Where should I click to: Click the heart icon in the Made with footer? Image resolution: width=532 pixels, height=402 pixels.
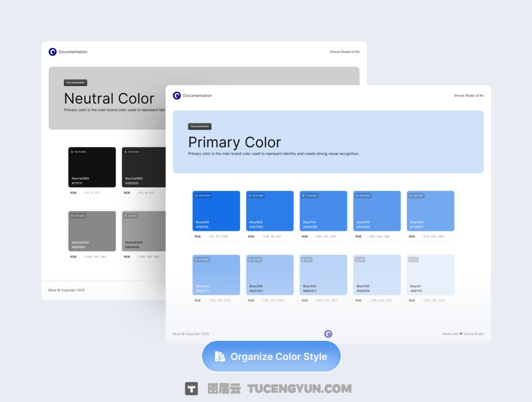click(461, 334)
